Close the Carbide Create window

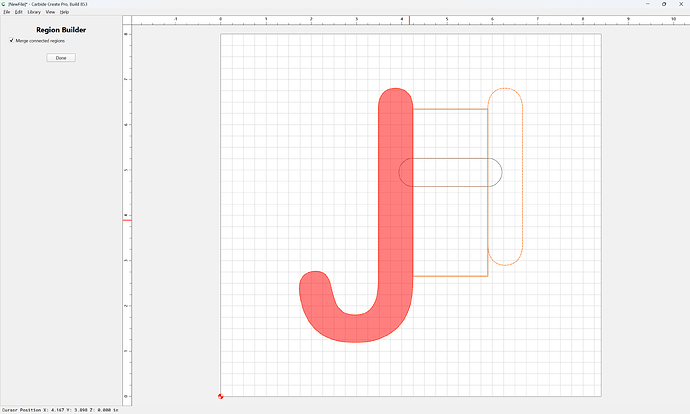(681, 4)
